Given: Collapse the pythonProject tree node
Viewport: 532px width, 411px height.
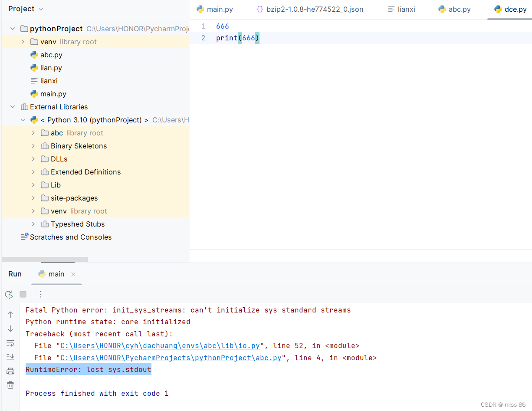Looking at the screenshot, I should tap(12, 29).
